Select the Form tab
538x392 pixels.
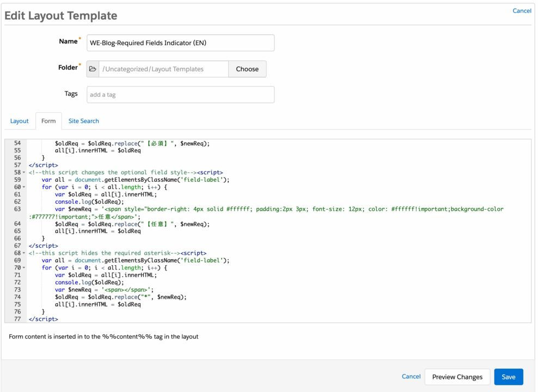tap(48, 120)
